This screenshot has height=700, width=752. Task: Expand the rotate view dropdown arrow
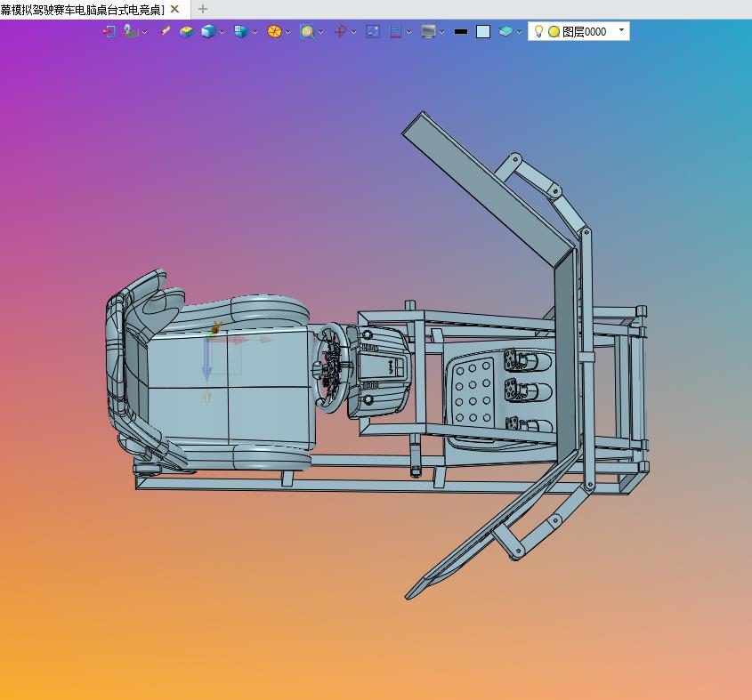353,32
